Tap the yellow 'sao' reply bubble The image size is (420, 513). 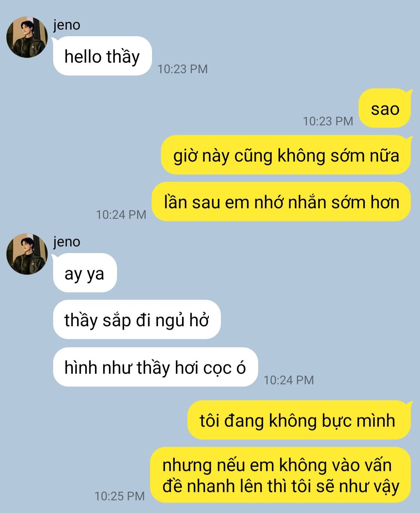(x=385, y=109)
